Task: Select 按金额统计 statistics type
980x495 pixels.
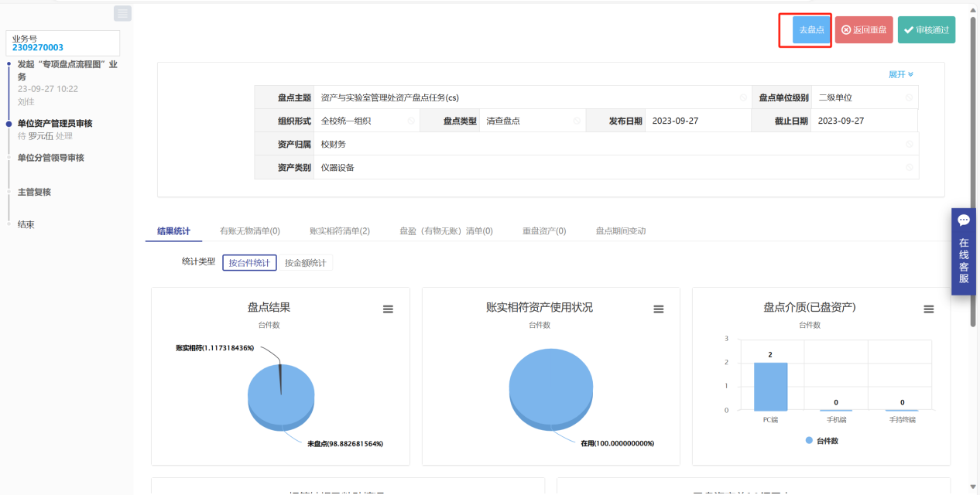Action: pos(306,263)
